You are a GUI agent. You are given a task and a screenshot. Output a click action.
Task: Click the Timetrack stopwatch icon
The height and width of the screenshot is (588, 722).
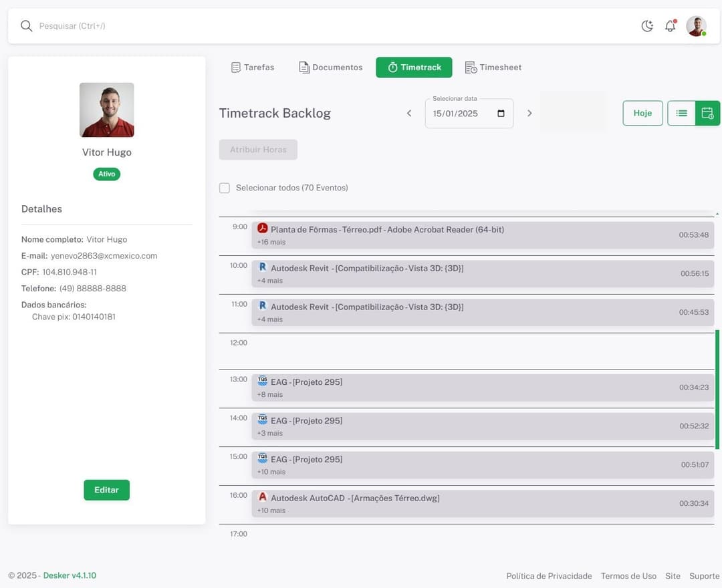click(393, 67)
